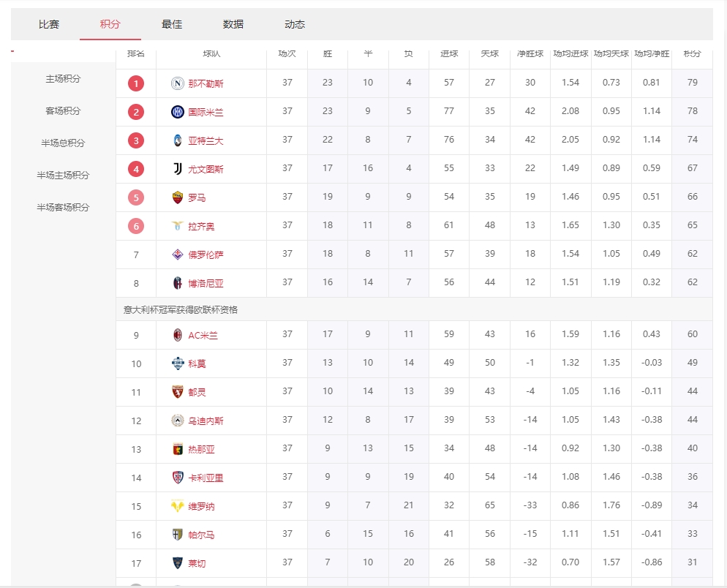Click the Napoli club crest icon
Screen dimensions: 727x588
pyautogui.click(x=178, y=83)
